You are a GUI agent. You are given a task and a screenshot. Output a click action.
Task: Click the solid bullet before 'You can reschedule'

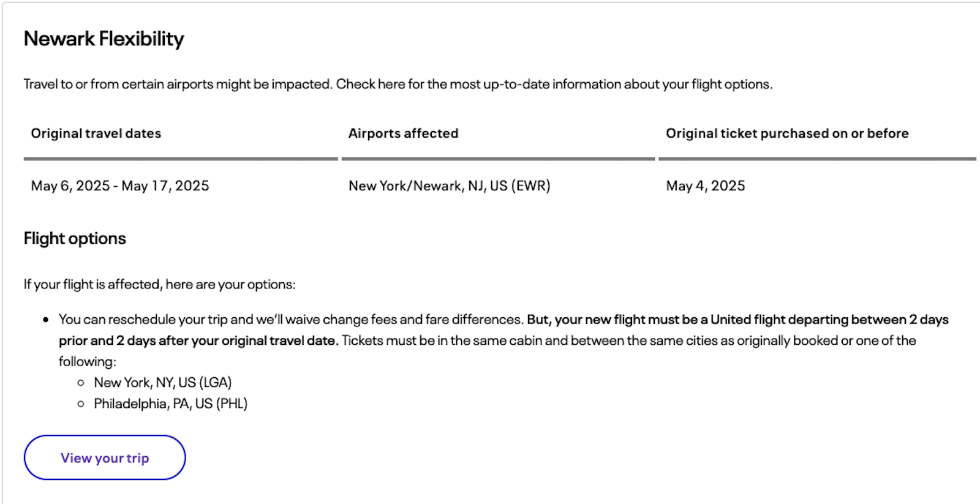pos(46,320)
